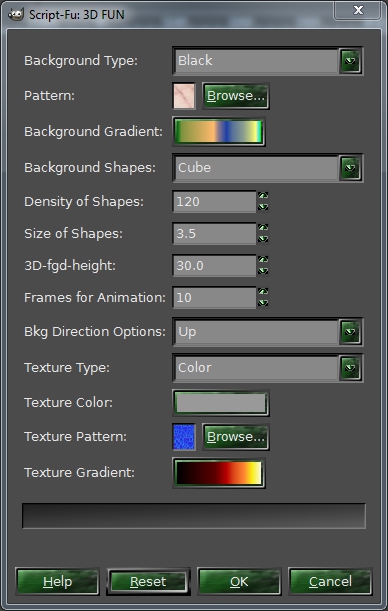Click the Bkg Direction Options arrow button
Screen dimensions: 388x611
point(350,332)
